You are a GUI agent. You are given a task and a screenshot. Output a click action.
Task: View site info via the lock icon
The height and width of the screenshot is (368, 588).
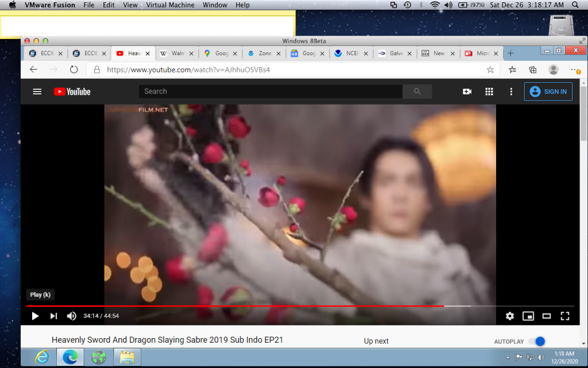click(96, 70)
